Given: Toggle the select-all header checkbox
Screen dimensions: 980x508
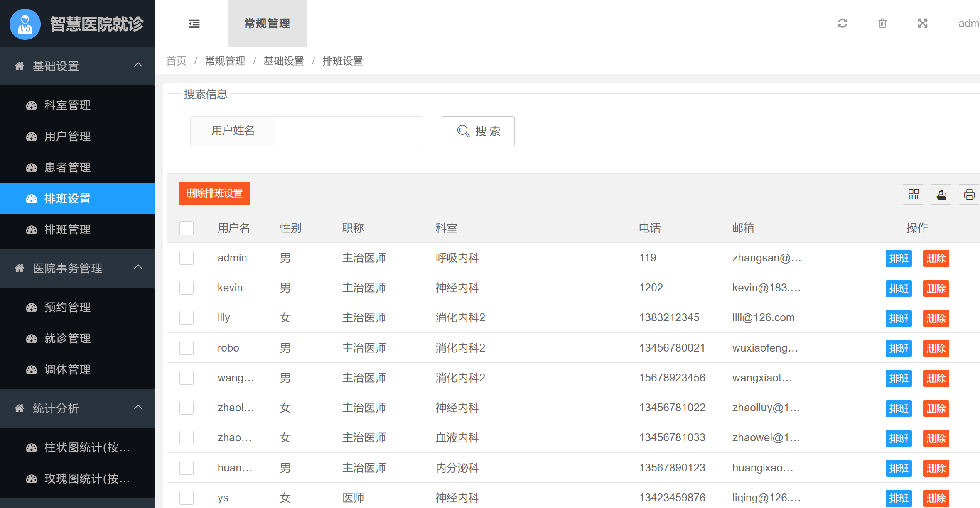Looking at the screenshot, I should tap(187, 228).
